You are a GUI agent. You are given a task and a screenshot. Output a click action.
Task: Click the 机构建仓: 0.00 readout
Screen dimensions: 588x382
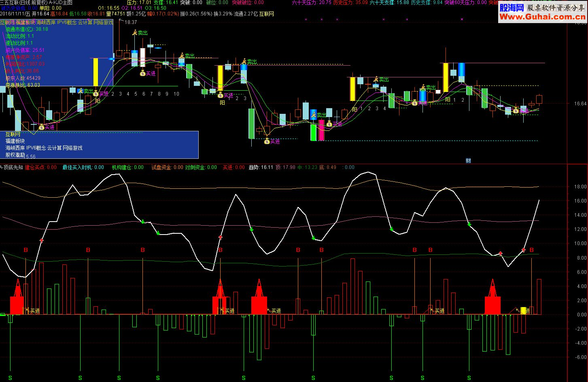point(127,167)
